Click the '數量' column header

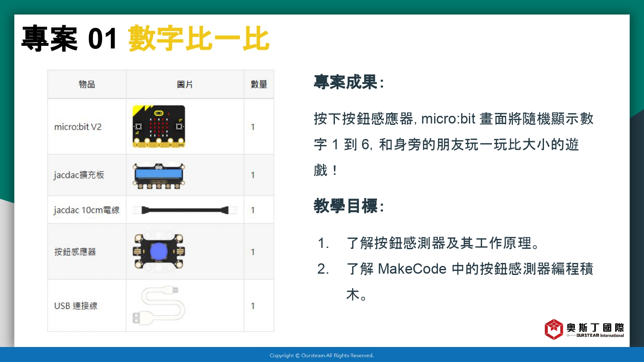259,84
